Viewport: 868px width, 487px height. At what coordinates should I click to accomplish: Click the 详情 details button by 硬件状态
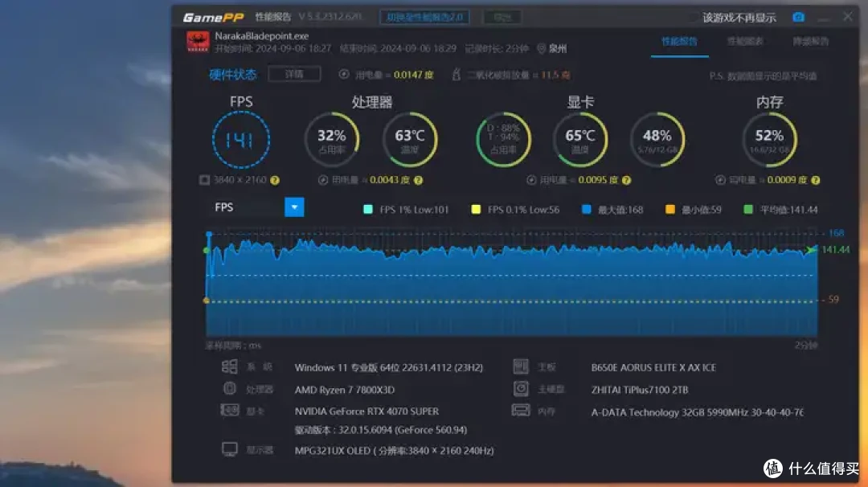pos(294,74)
